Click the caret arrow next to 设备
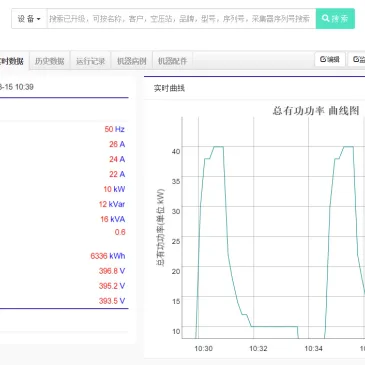The height and width of the screenshot is (365, 365). [x=39, y=19]
